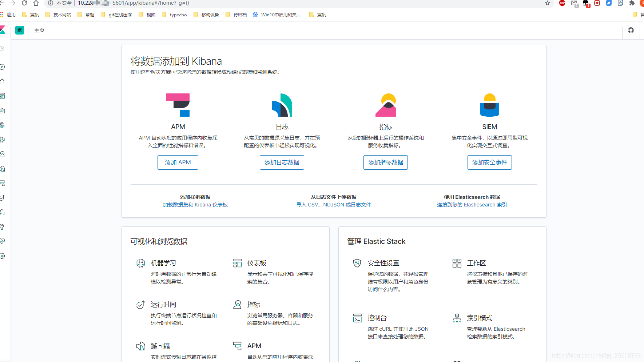
Task: Click the SIEM solution logo
Action: pos(490,105)
